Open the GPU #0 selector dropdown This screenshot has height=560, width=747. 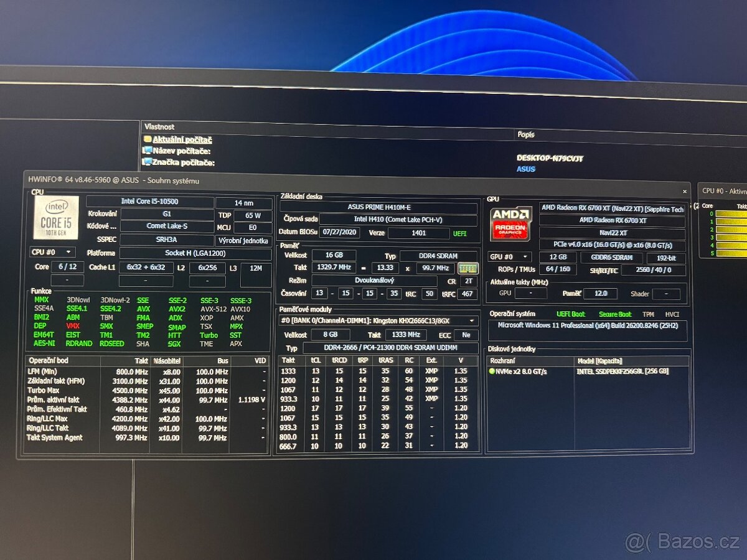click(x=510, y=257)
